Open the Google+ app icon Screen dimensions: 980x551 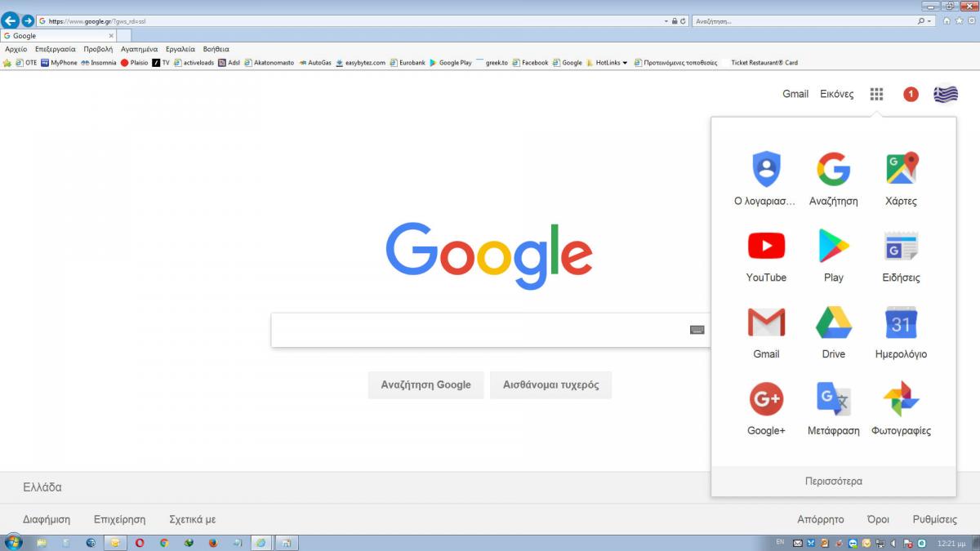tap(766, 399)
